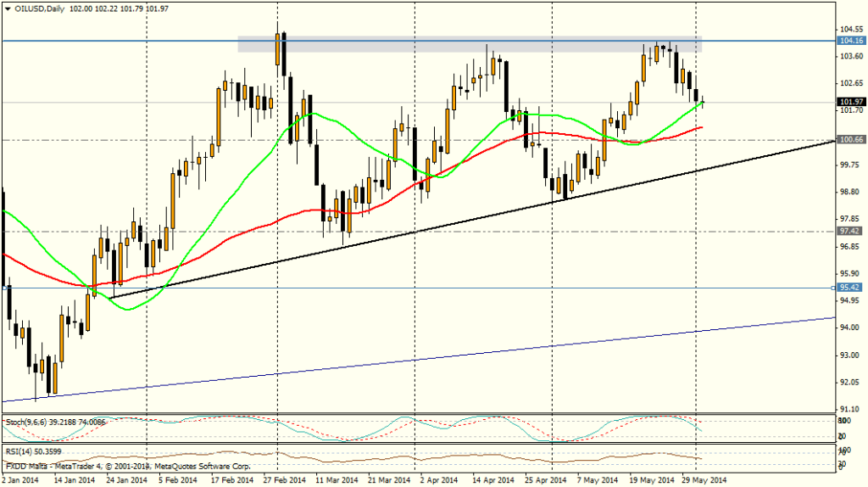Click the 25 Apr 2014 date label
This screenshot has height=487, width=868.
point(546,480)
